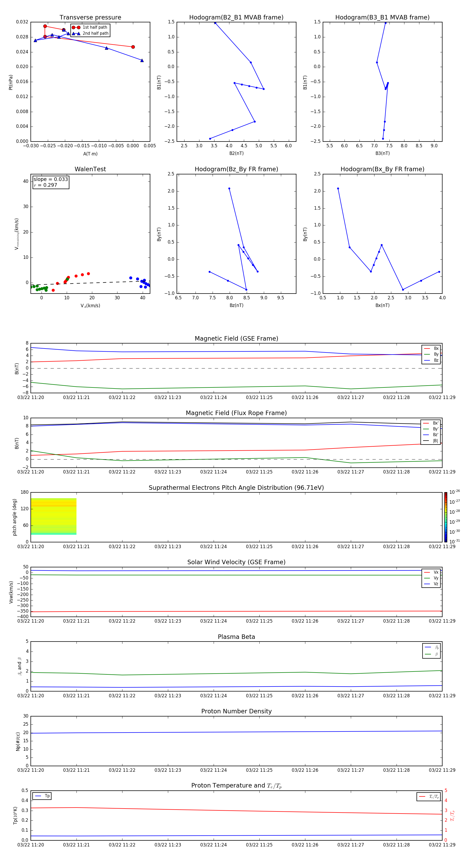Image resolution: width=473 pixels, height=868 pixels.
Task: Click the 'Hodogram(Bx_By FR frame)' title
Action: (x=382, y=169)
